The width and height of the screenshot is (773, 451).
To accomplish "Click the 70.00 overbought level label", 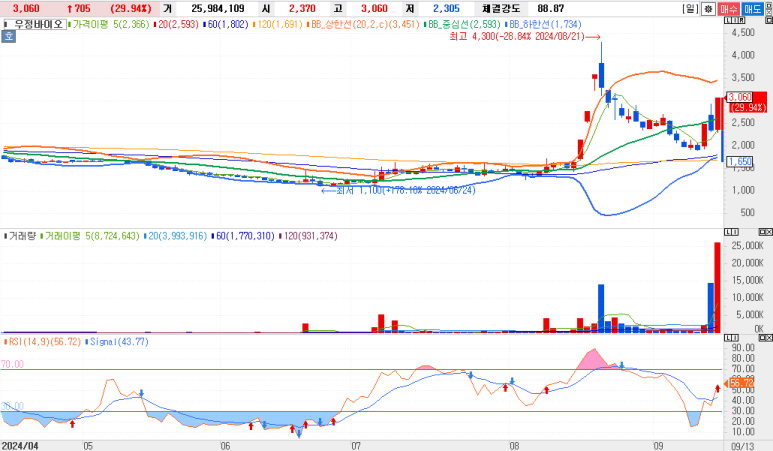I will click(x=12, y=364).
